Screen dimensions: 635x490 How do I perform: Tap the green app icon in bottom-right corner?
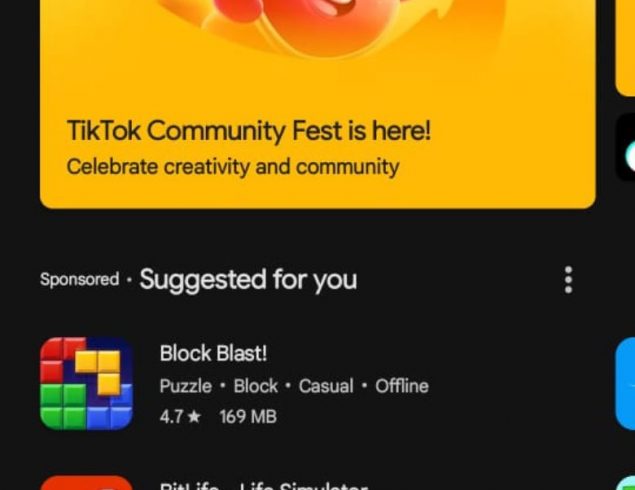[x=626, y=483]
